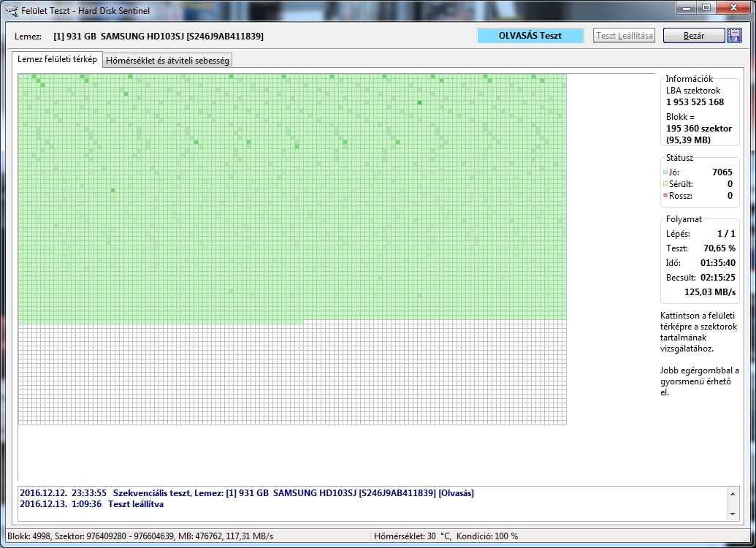The image size is (756, 548).
Task: Click the green Jó status swatch
Action: 665,172
